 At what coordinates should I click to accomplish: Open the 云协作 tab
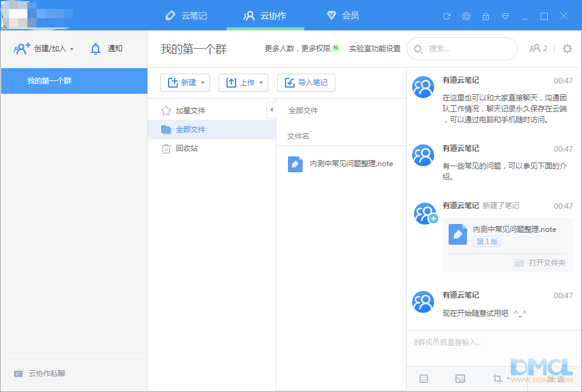tap(265, 16)
